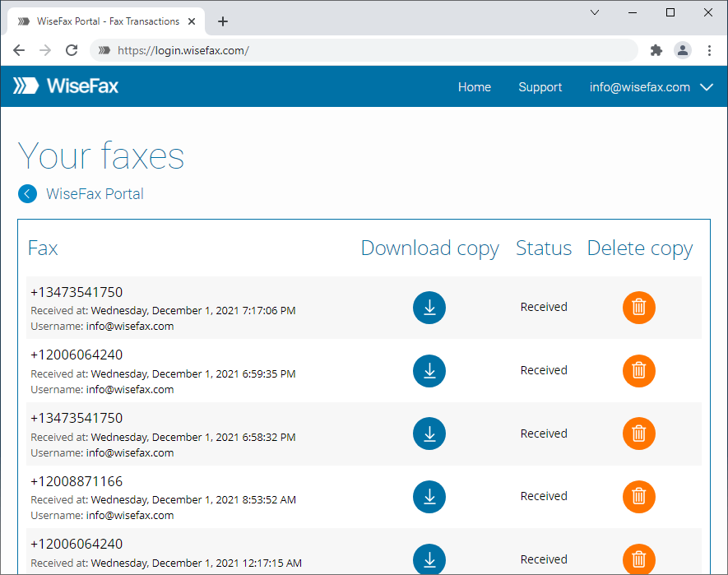The height and width of the screenshot is (575, 728).
Task: Select fax number in 12:17:15 AM row
Action: tap(77, 544)
